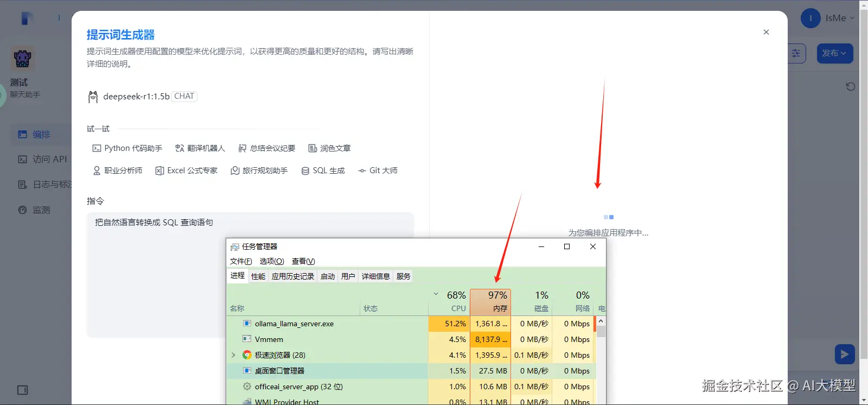Try the 润色文章 example

pos(330,148)
